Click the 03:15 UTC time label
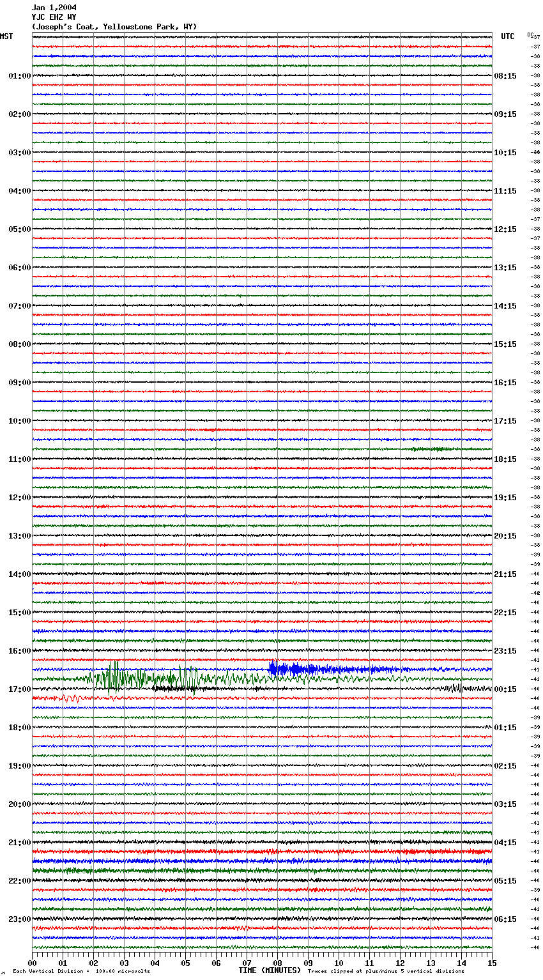The height and width of the screenshot is (980, 543). tap(505, 804)
